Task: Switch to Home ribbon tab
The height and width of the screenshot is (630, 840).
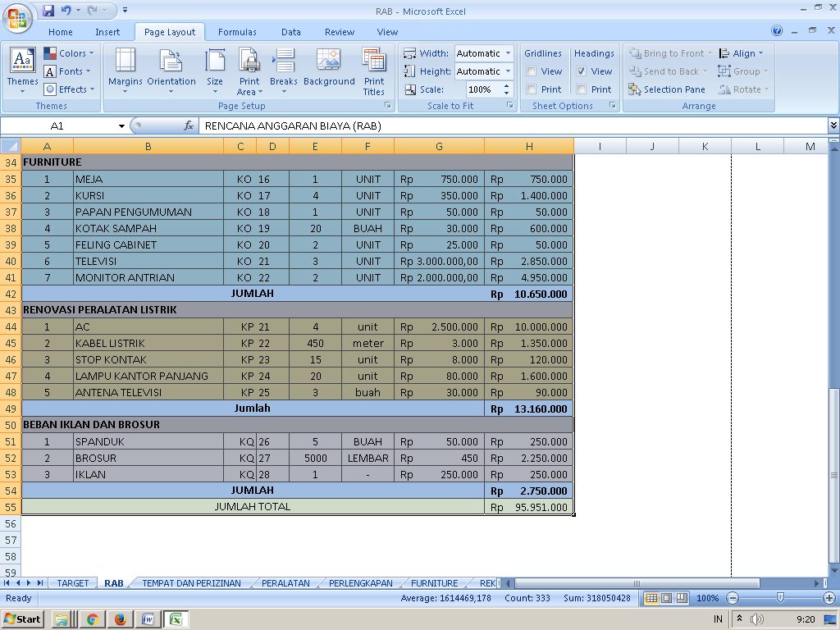Action: pyautogui.click(x=61, y=32)
